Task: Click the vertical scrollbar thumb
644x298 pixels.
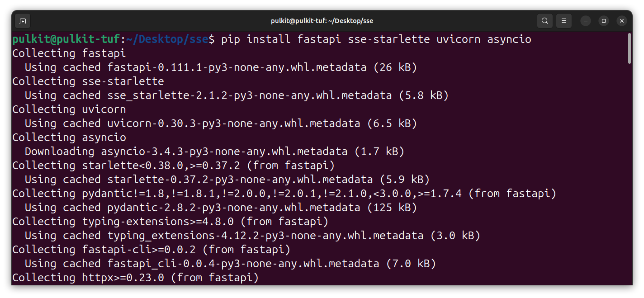Action: (x=630, y=48)
